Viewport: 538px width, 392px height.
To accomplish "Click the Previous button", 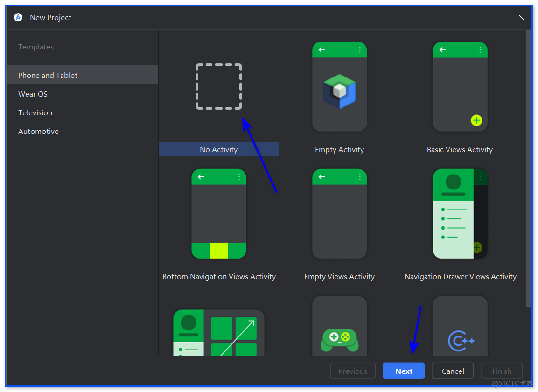I will pyautogui.click(x=353, y=371).
